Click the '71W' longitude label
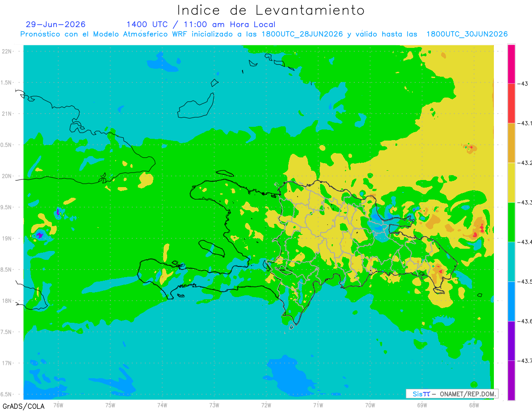 click(x=318, y=405)
